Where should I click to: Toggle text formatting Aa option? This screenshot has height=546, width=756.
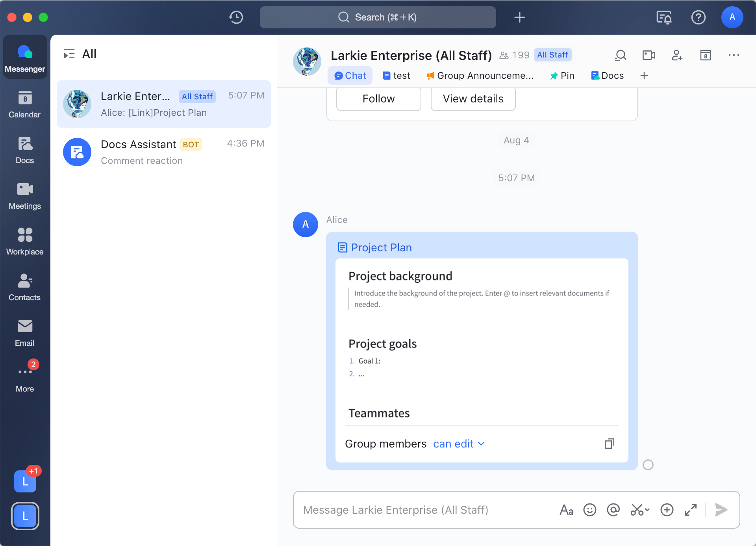tap(566, 510)
